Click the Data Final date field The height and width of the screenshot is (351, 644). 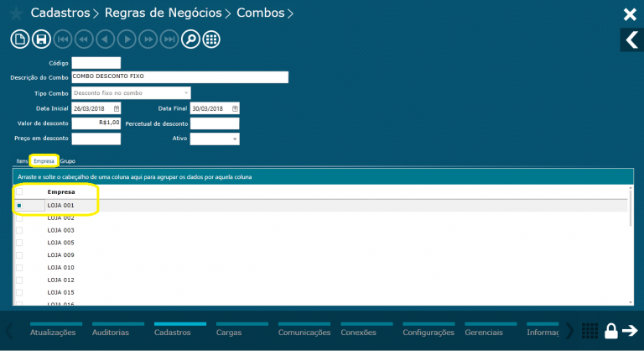215,108
